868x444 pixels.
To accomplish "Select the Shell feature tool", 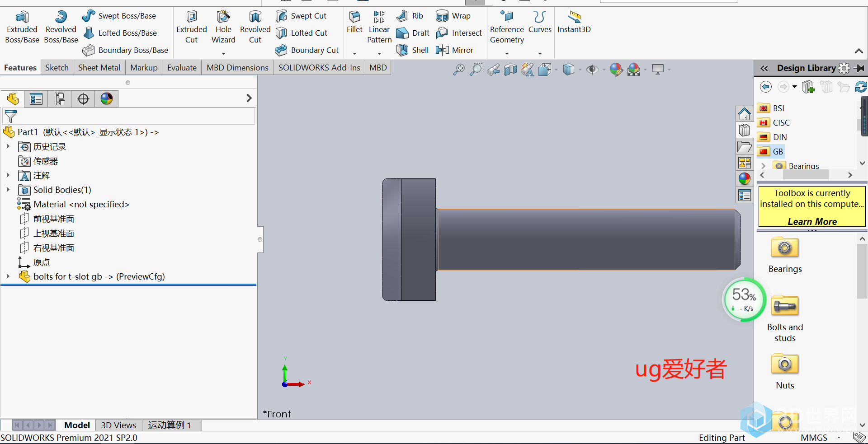I will coord(412,50).
